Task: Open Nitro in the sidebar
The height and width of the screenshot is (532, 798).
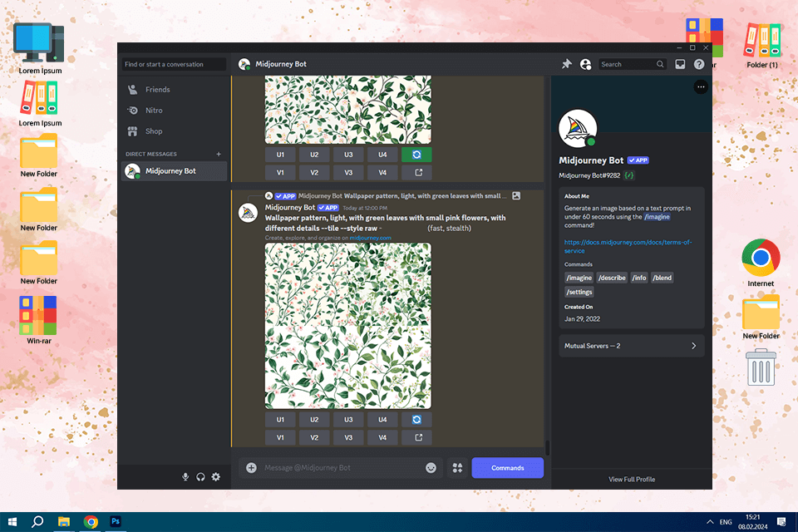Action: 174,111
